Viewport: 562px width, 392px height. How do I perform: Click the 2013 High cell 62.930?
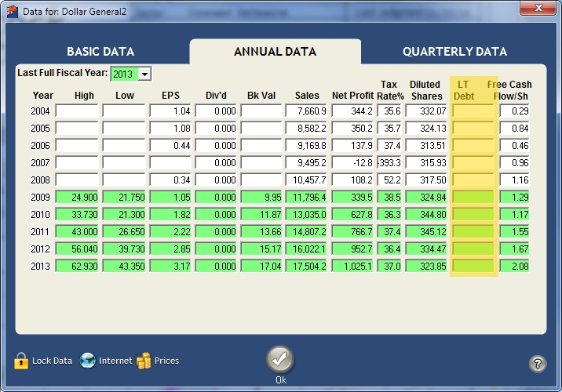coord(77,267)
